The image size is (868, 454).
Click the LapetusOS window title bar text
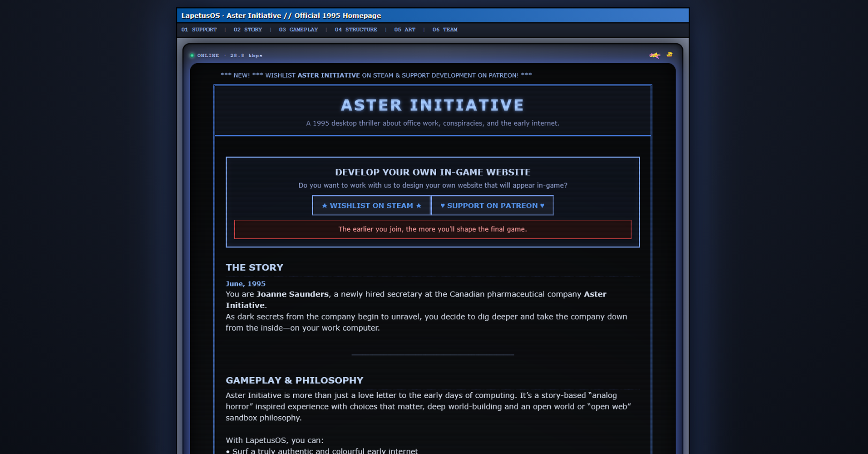(x=281, y=15)
